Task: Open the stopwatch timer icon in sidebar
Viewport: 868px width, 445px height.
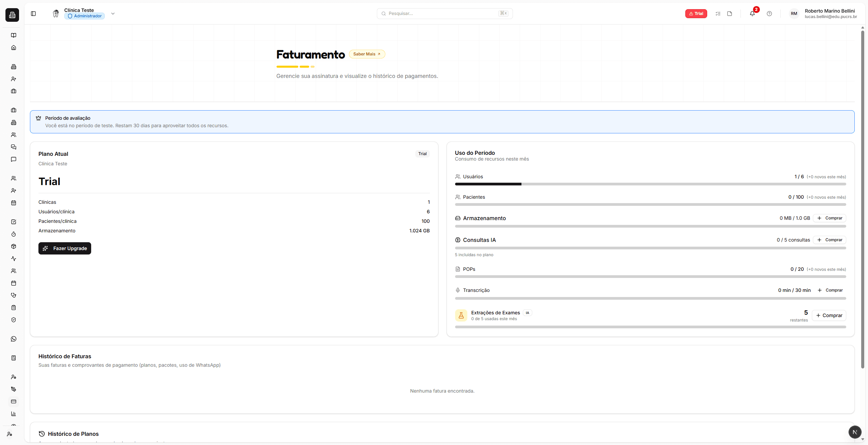Action: (x=14, y=234)
